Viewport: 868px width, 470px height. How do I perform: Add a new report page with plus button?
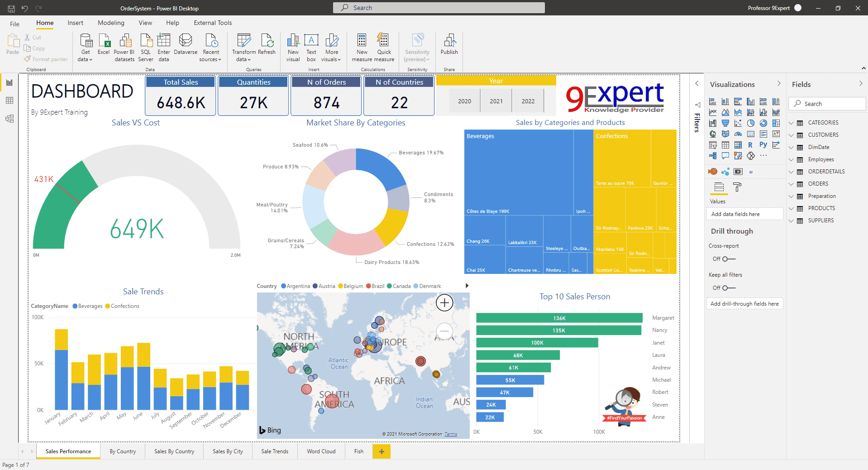382,451
